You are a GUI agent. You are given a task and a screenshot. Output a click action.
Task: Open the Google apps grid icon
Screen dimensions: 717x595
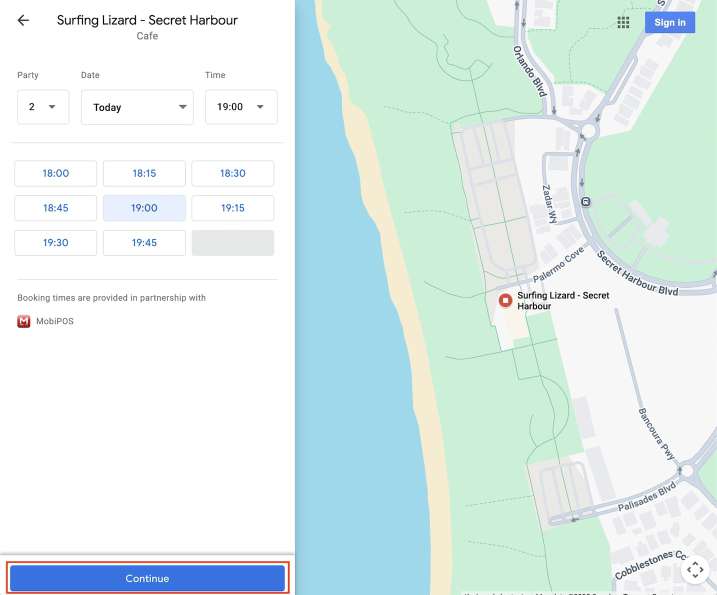[x=623, y=22]
